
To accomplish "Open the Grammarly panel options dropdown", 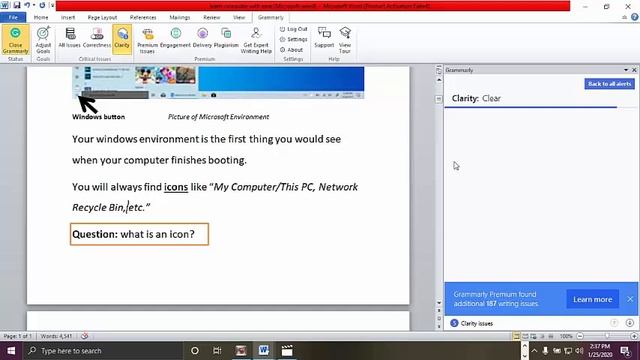I will point(626,70).
